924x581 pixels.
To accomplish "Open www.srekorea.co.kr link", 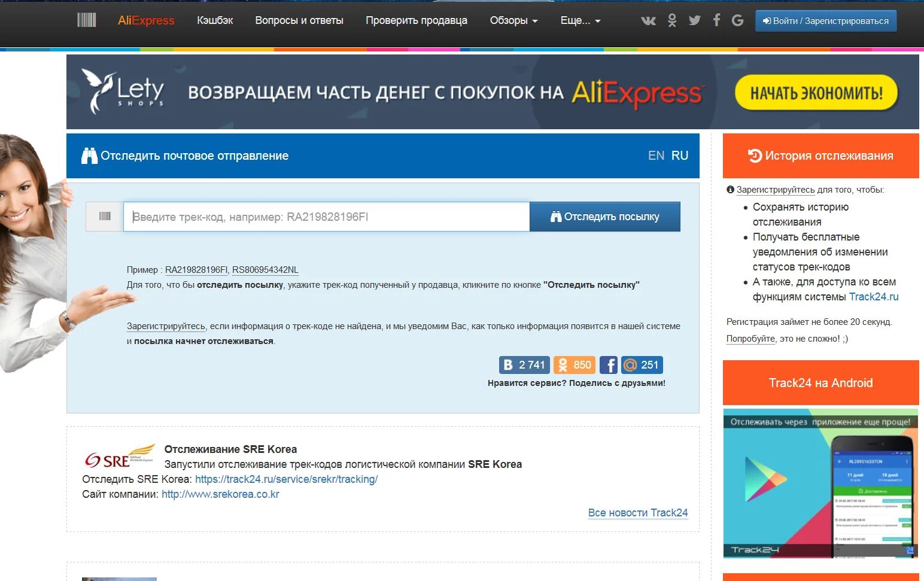I will point(220,494).
